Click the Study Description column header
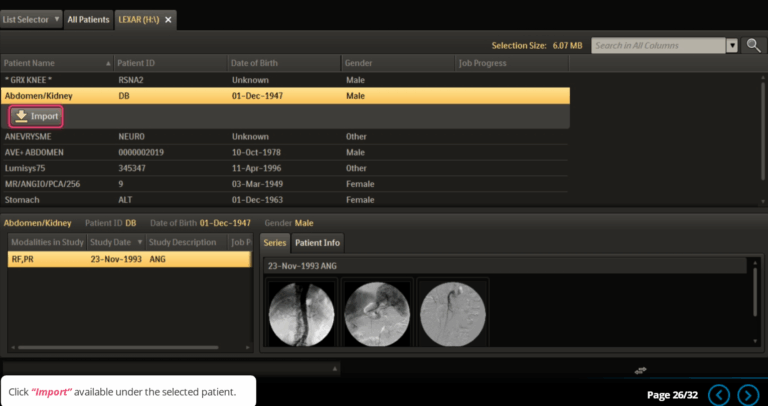Screen dimensions: 768x406 click(187, 242)
